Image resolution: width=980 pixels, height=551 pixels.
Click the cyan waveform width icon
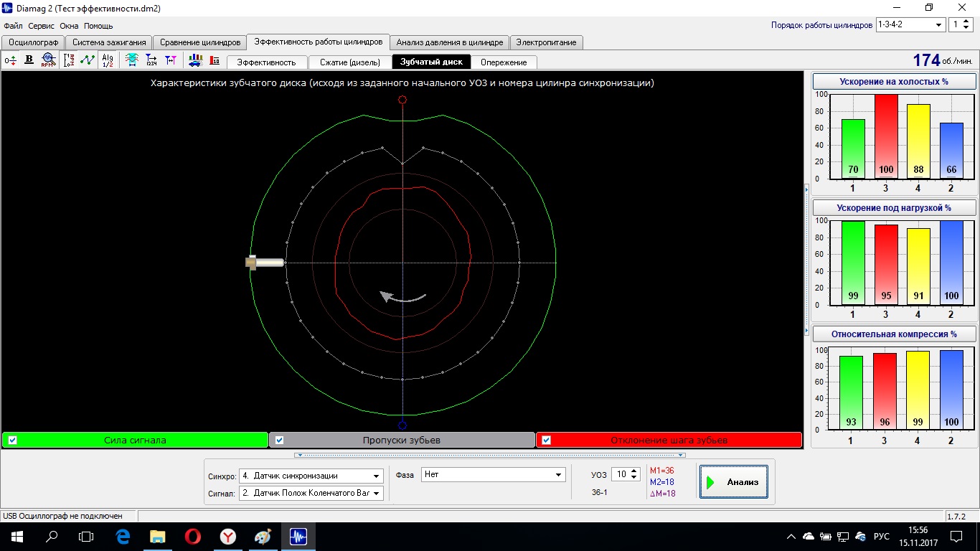(132, 60)
